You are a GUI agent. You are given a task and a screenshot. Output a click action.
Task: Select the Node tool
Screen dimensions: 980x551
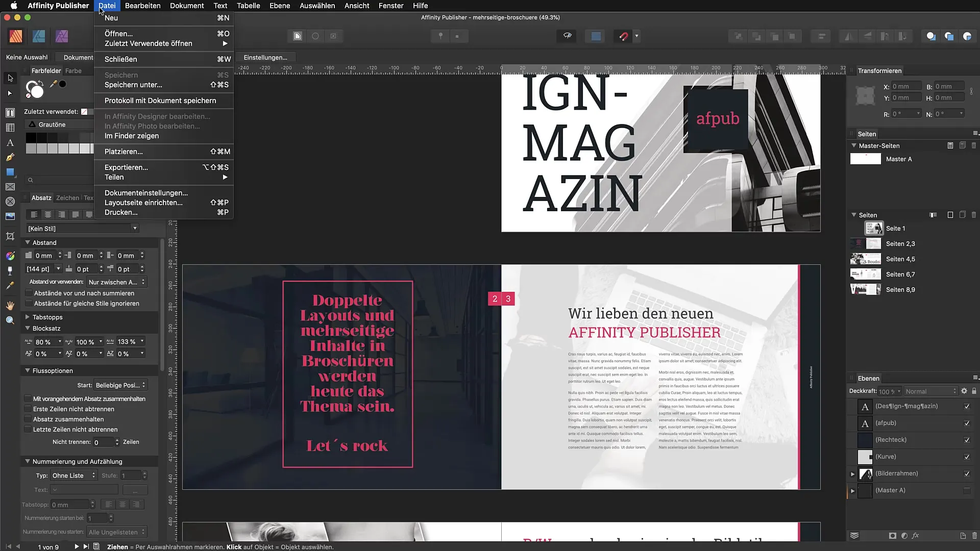(10, 93)
